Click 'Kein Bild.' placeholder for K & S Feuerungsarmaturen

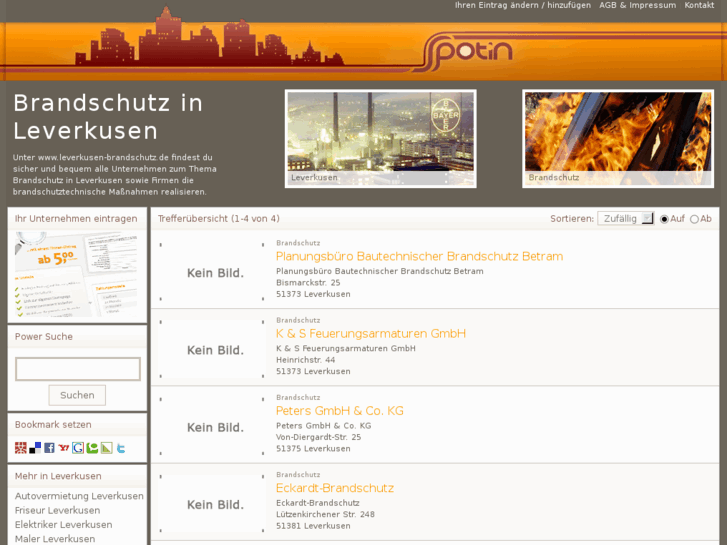[x=212, y=350]
